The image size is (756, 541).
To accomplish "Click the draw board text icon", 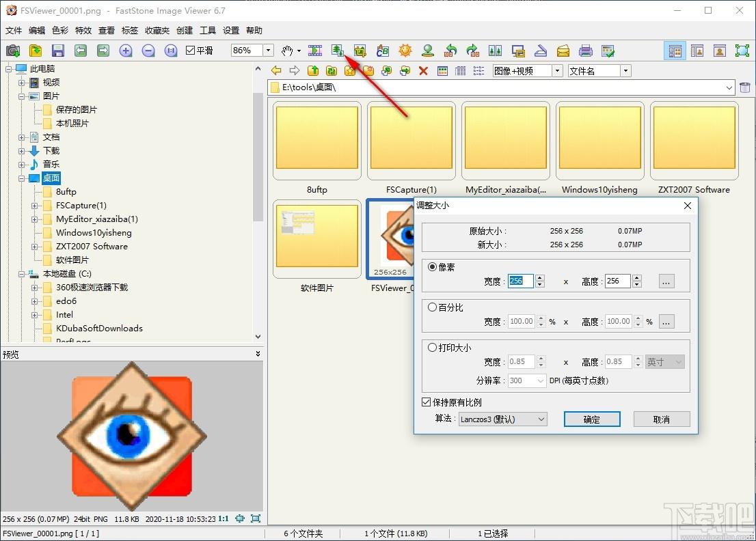I will [382, 51].
